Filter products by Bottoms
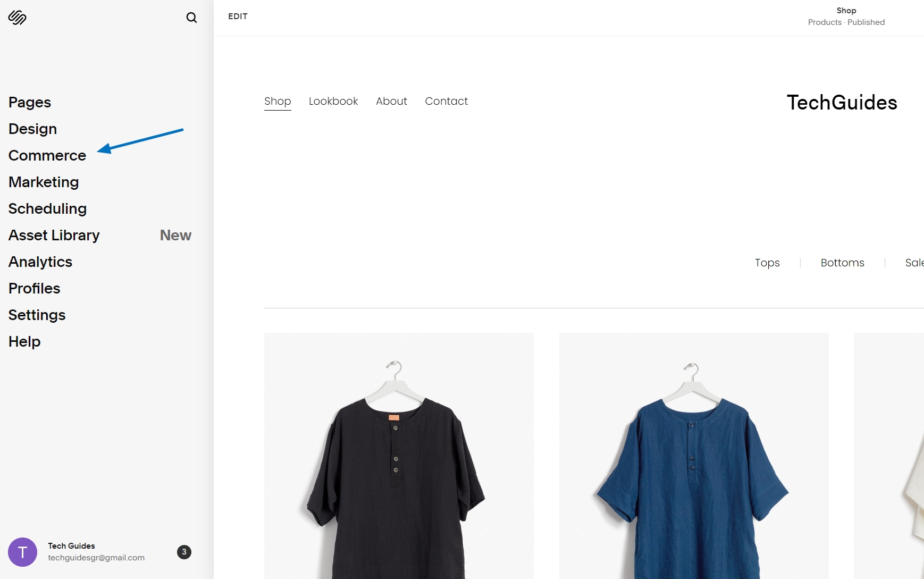924x579 pixels. click(x=843, y=263)
